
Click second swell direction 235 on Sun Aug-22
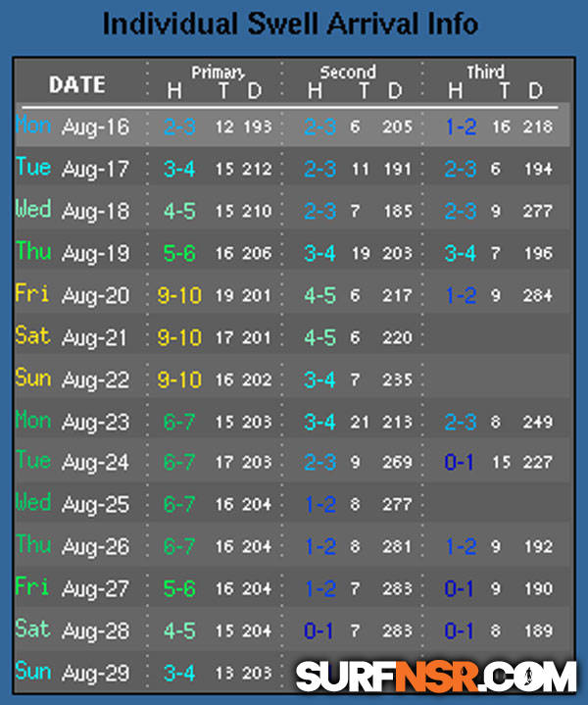[397, 379]
